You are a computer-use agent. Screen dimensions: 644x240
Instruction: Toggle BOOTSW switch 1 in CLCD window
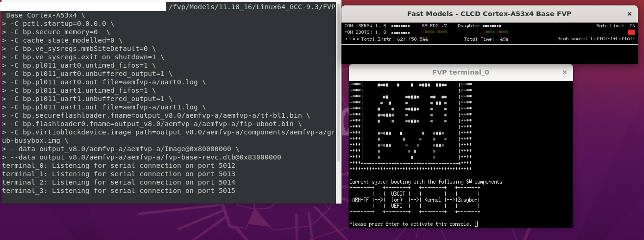392,33
